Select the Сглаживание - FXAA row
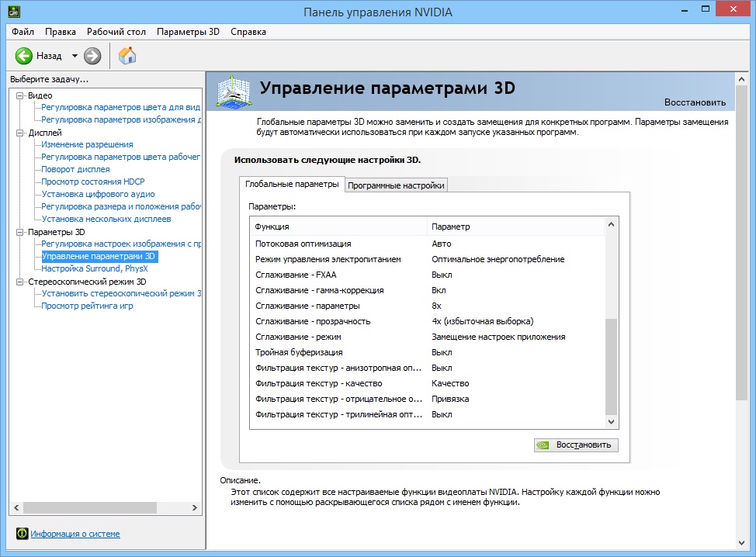This screenshot has height=557, width=756. click(x=427, y=275)
